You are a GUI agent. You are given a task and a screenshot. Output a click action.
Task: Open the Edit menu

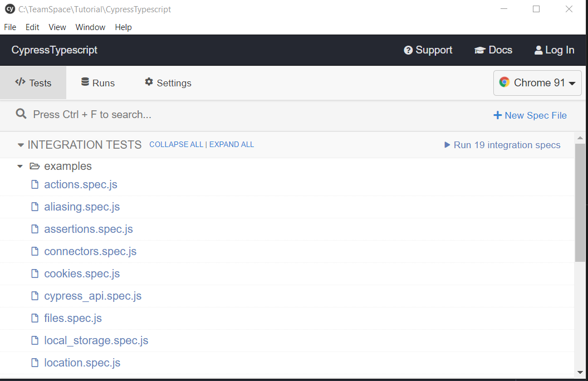click(x=32, y=27)
